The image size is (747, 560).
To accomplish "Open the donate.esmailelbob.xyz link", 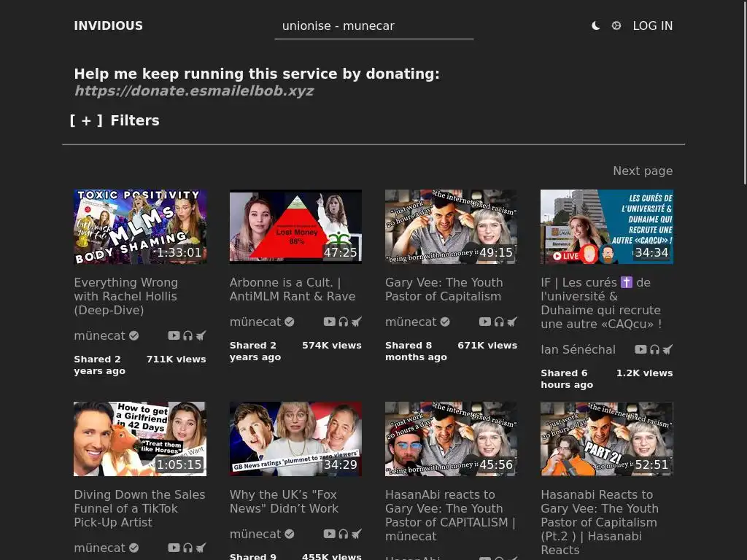I will 194,90.
